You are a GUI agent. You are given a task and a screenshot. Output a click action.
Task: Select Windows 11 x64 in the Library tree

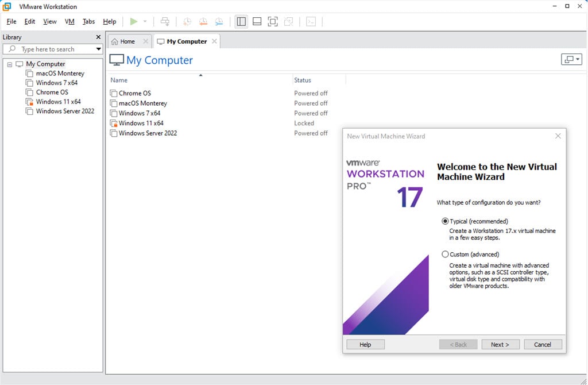tap(58, 102)
